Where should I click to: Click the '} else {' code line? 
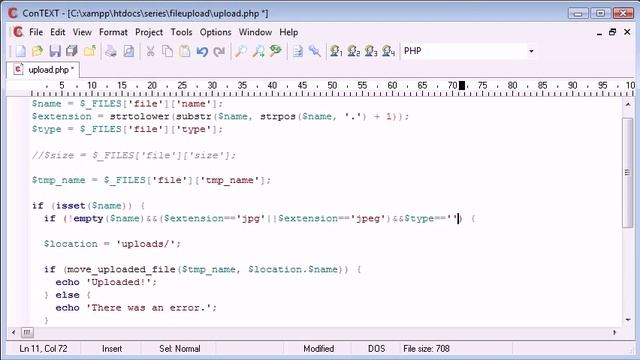click(68, 295)
